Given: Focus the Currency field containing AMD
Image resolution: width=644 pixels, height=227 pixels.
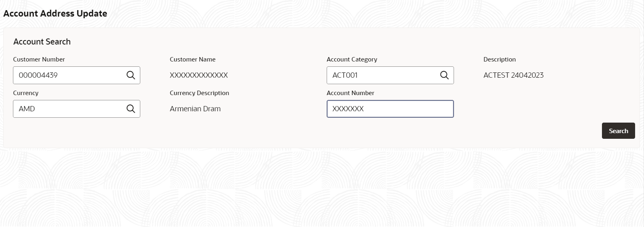Looking at the screenshot, I should 76,109.
